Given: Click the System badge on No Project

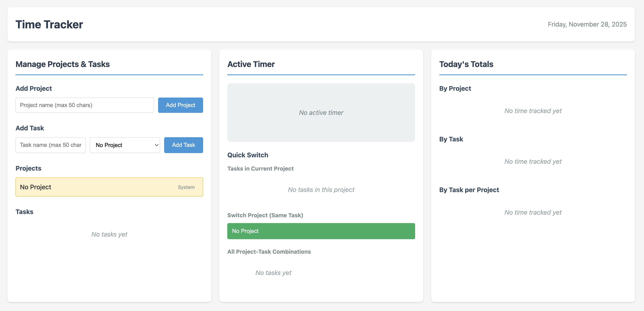Looking at the screenshot, I should 186,187.
